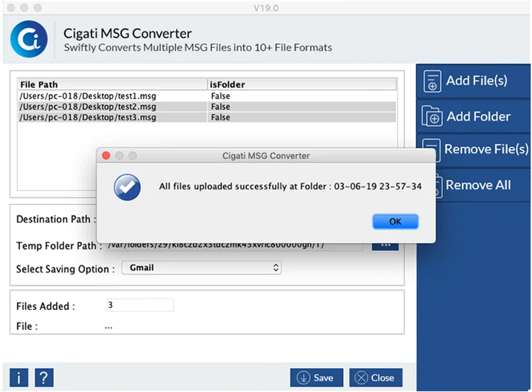The width and height of the screenshot is (532, 392).
Task: Click the False value for test3.msg
Action: click(x=220, y=117)
